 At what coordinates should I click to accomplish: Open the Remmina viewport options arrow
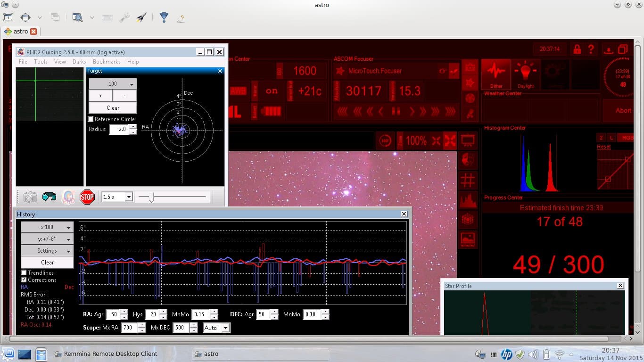point(92,17)
